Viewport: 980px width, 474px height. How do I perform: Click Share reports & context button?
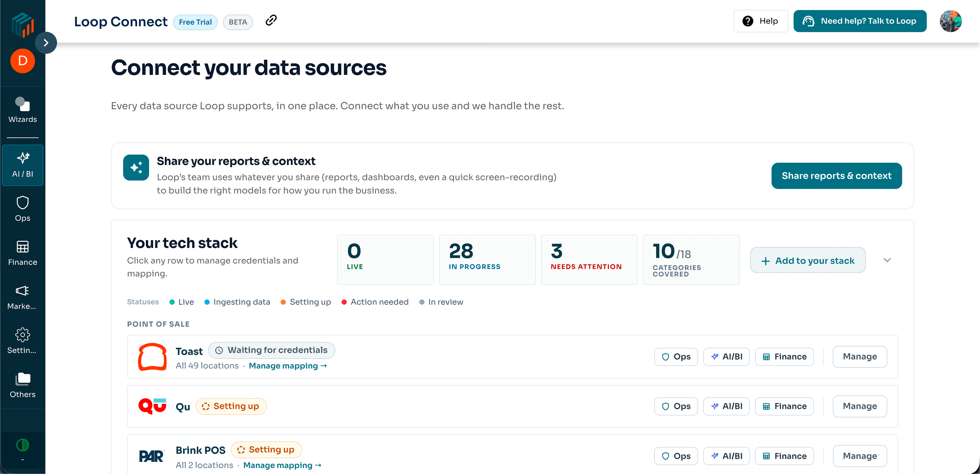pyautogui.click(x=837, y=176)
